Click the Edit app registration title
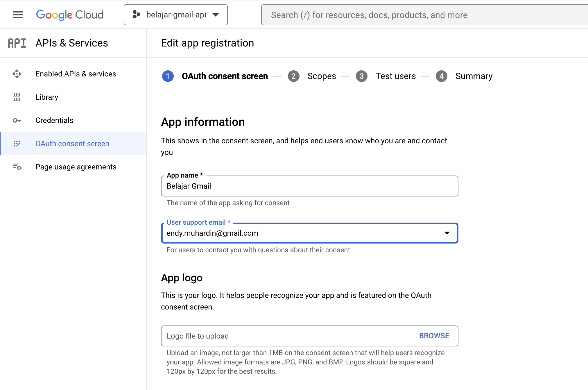 [x=207, y=43]
